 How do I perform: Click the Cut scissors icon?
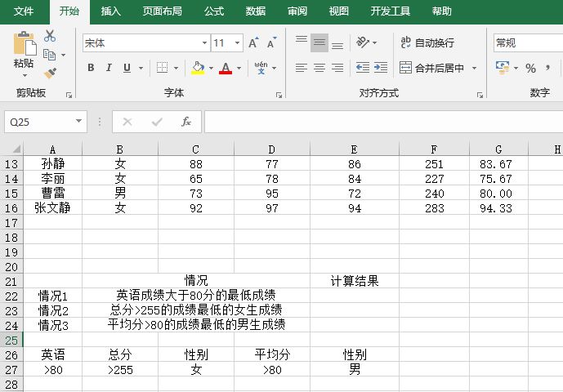[50, 36]
